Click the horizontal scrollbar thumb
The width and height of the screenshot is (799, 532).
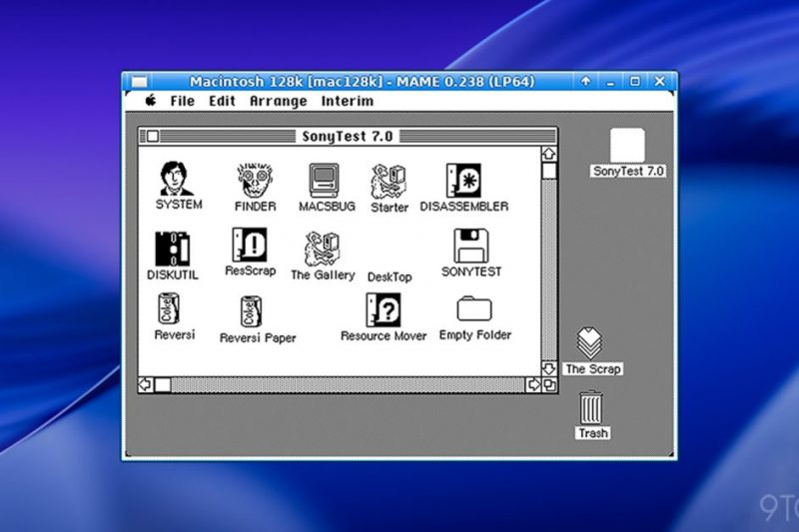(163, 385)
